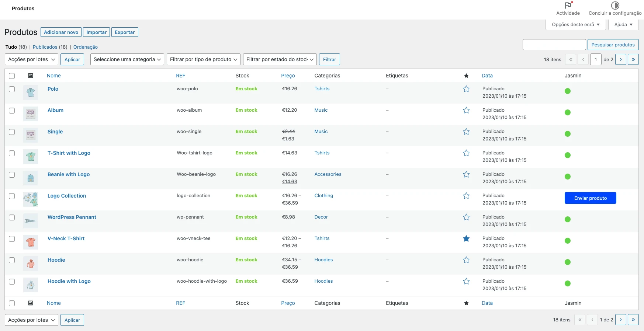The image size is (644, 331).
Task: Click the Adicionar novo button
Action: coord(61,32)
